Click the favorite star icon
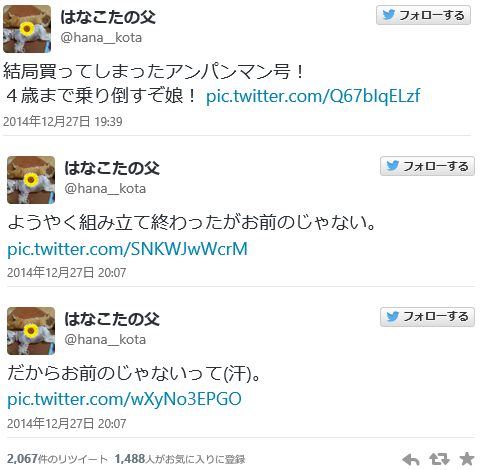480x470 pixels. click(x=467, y=459)
